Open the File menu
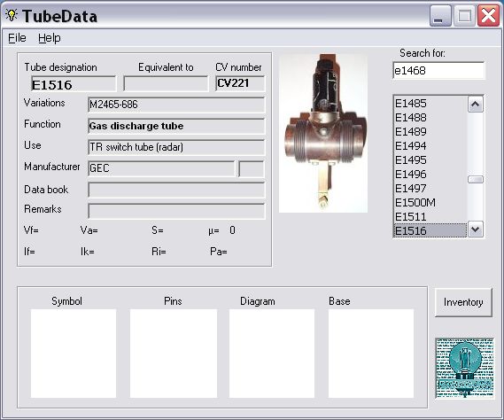 point(17,38)
